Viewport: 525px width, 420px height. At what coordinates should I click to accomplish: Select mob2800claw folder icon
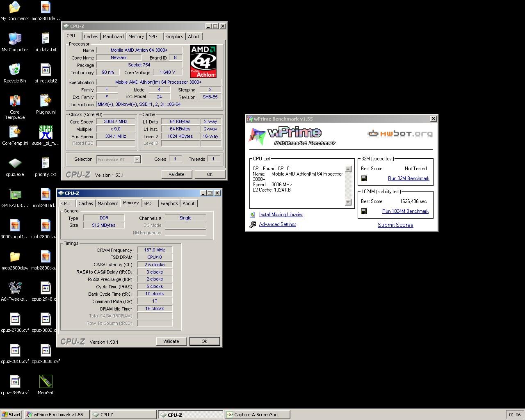click(15, 257)
